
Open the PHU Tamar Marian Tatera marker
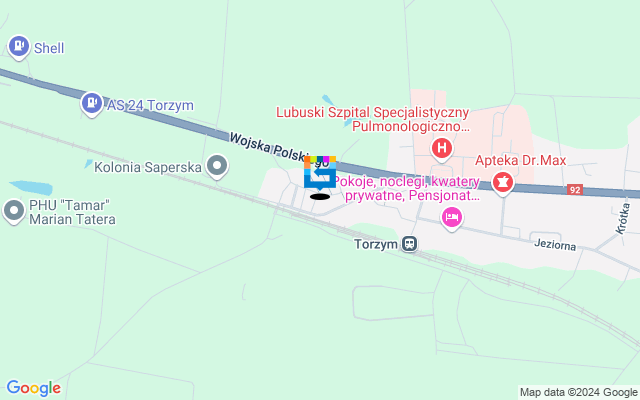[x=14, y=211]
